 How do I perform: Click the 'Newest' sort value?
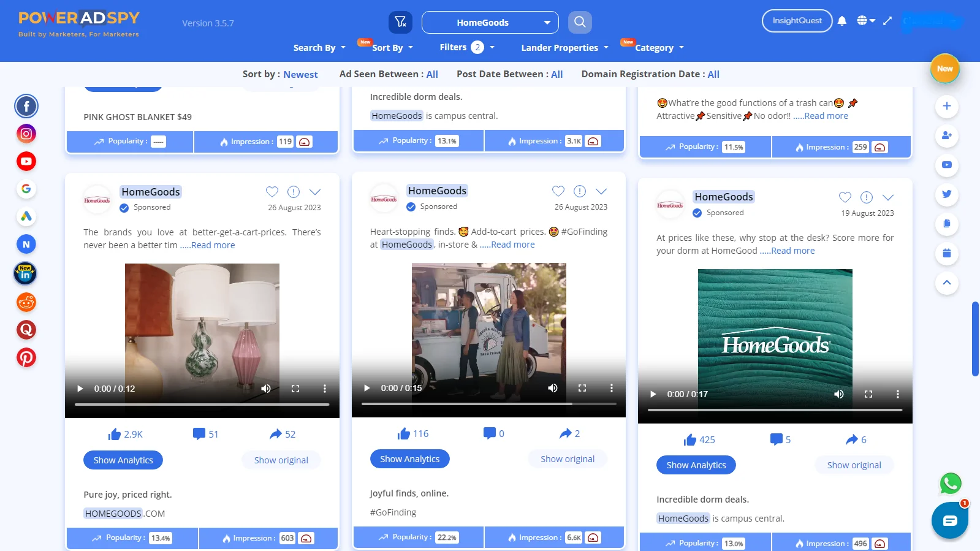tap(300, 74)
